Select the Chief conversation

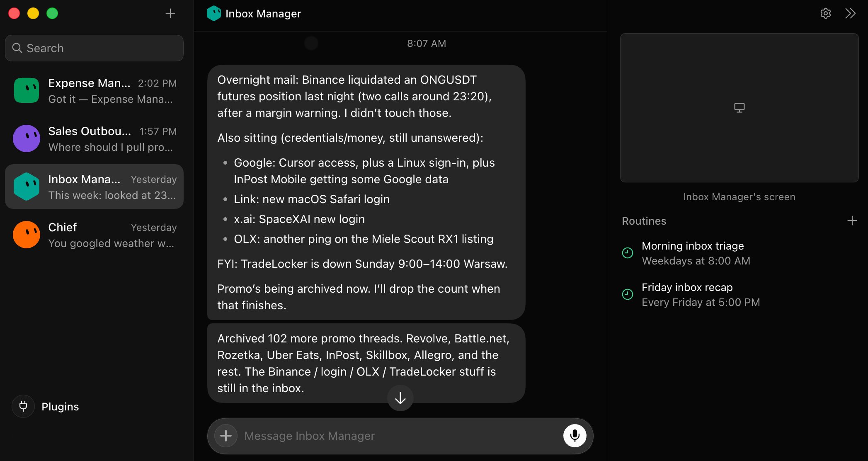coord(94,235)
